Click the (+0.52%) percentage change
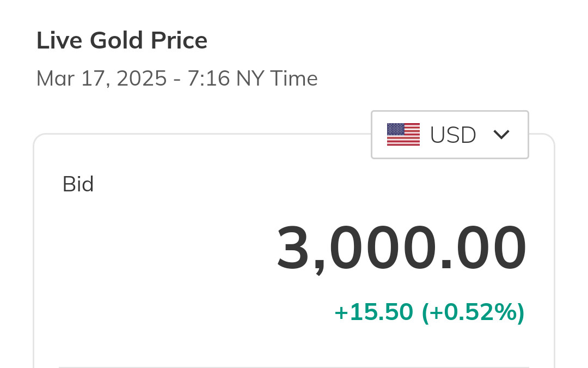This screenshot has height=368, width=588. (473, 312)
